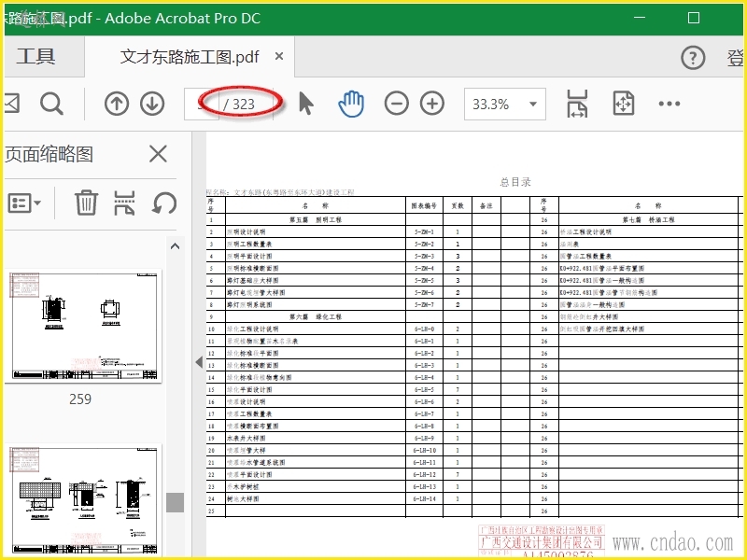Click drawing number 6-LH-10 cell
The height and width of the screenshot is (560, 747).
(x=424, y=450)
